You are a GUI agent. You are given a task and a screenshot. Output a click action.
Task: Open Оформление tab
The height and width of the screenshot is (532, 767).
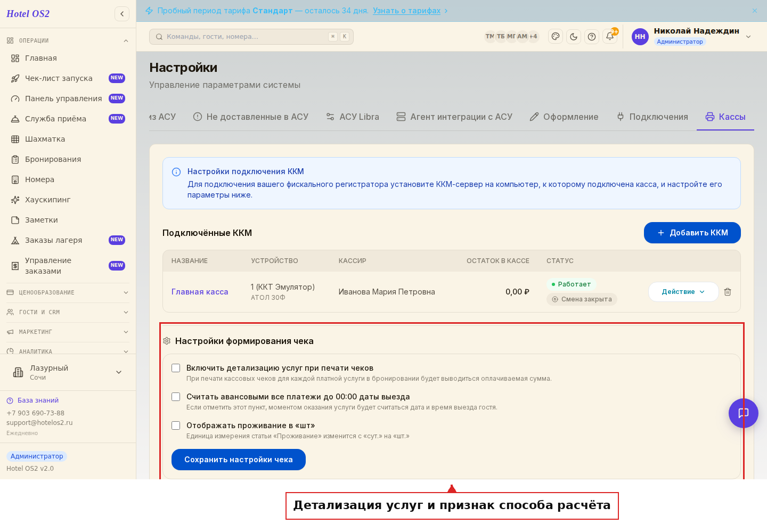564,117
